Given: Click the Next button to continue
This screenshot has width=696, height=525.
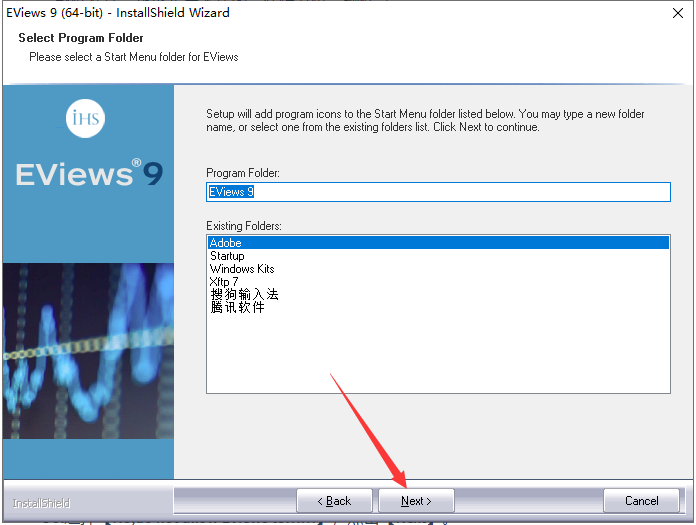Looking at the screenshot, I should click(x=416, y=501).
